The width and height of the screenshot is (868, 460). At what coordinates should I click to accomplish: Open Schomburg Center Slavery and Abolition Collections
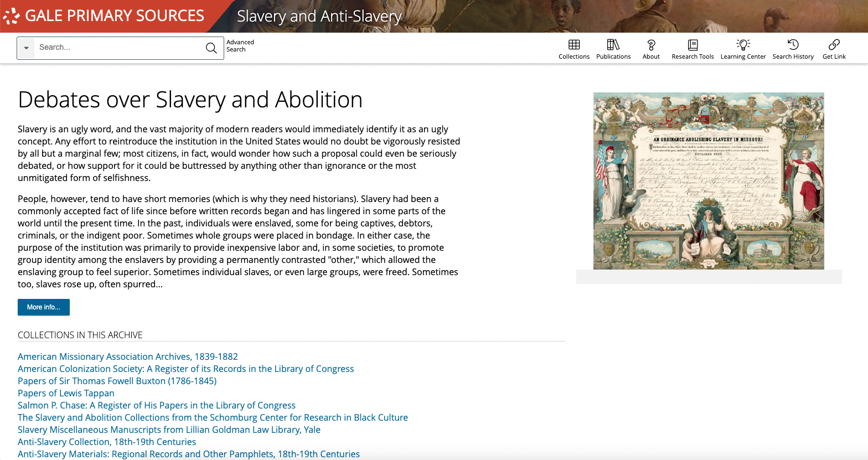click(x=213, y=417)
